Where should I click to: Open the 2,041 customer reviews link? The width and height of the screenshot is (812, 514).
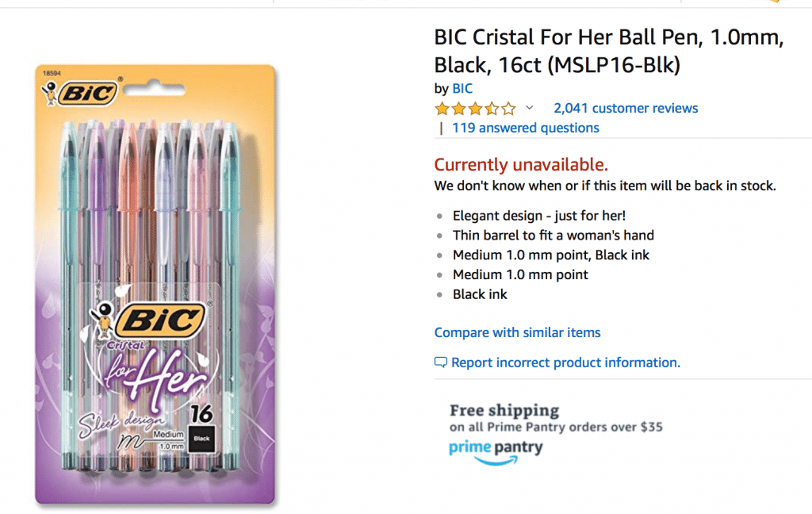click(x=626, y=108)
